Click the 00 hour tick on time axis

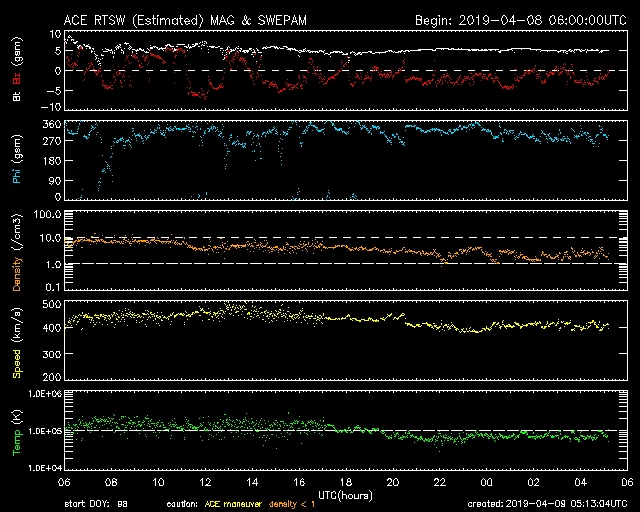coord(486,481)
